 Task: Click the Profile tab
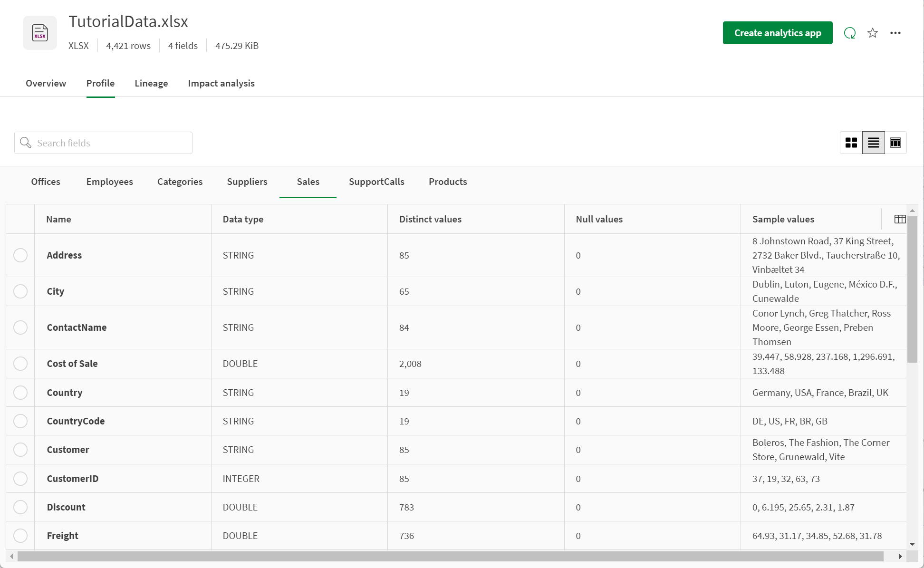tap(100, 83)
